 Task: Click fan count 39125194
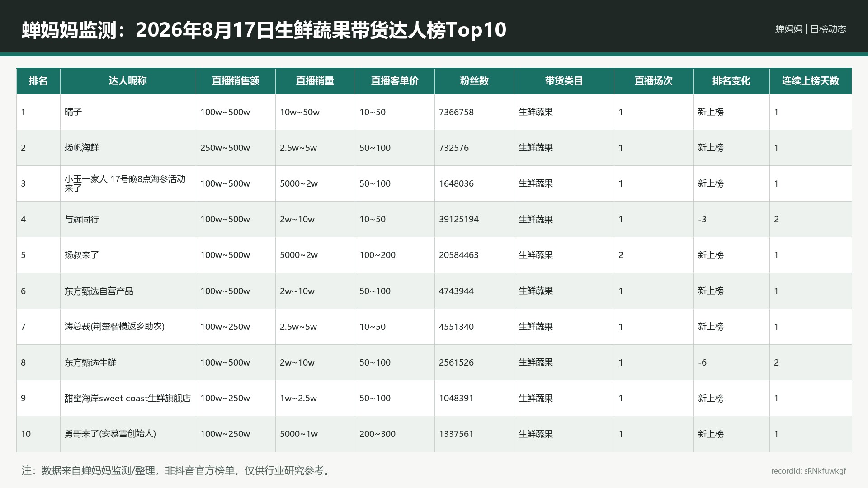tap(459, 219)
